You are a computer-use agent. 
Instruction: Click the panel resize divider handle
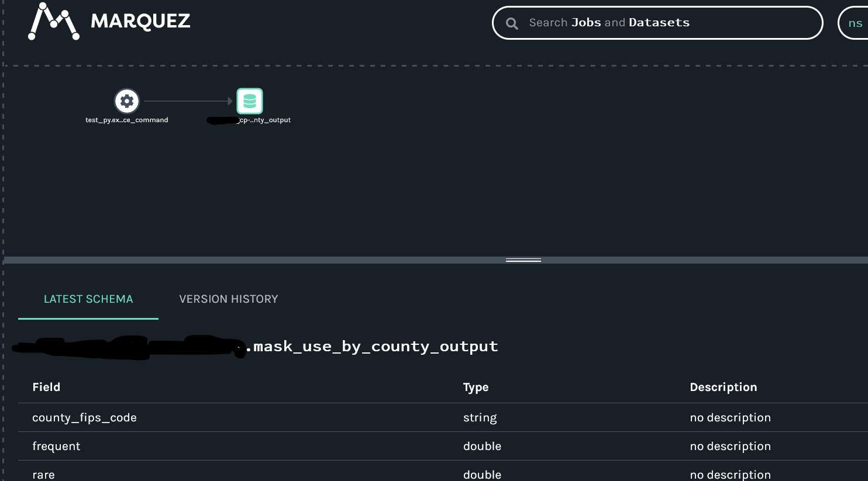click(522, 259)
